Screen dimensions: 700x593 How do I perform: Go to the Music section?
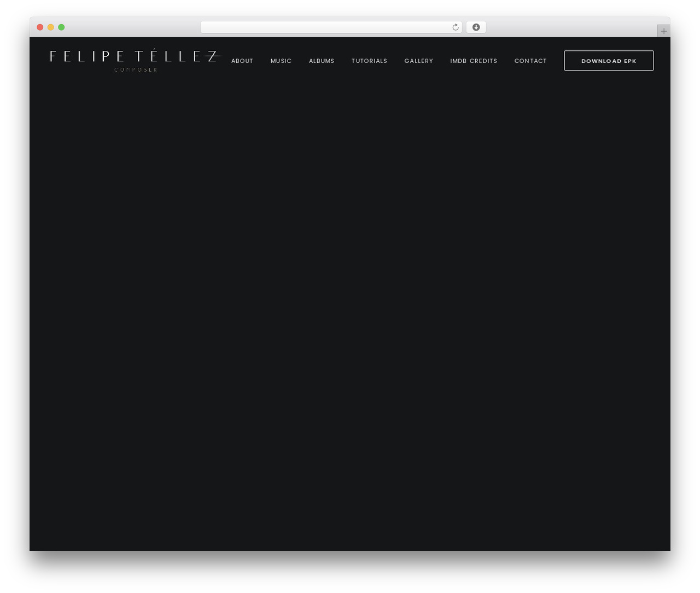tap(281, 61)
